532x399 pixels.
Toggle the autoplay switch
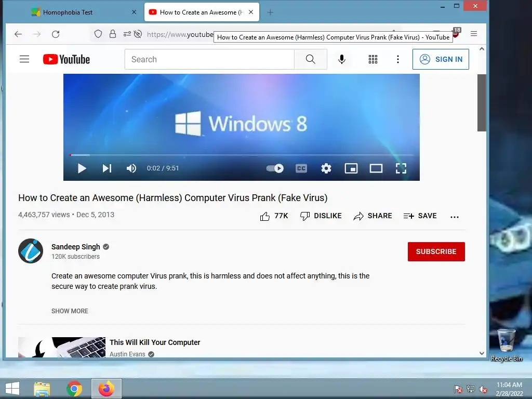pos(275,168)
